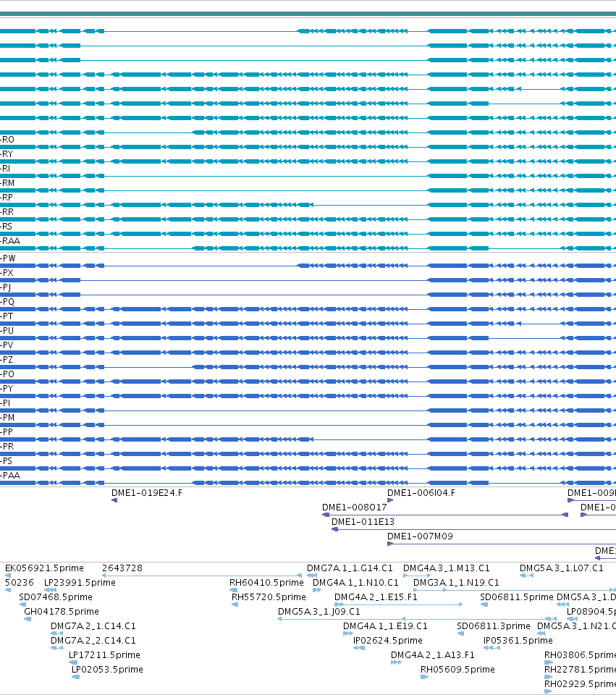Click the DME1-006I04.F feature label
616x695 pixels.
pos(421,493)
